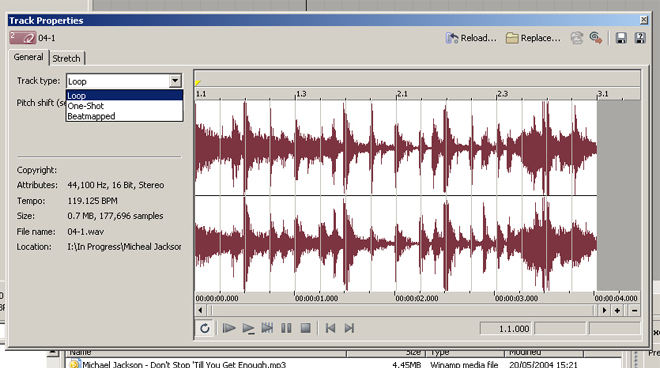This screenshot has height=368, width=660.
Task: Select the General tab
Action: tap(28, 57)
